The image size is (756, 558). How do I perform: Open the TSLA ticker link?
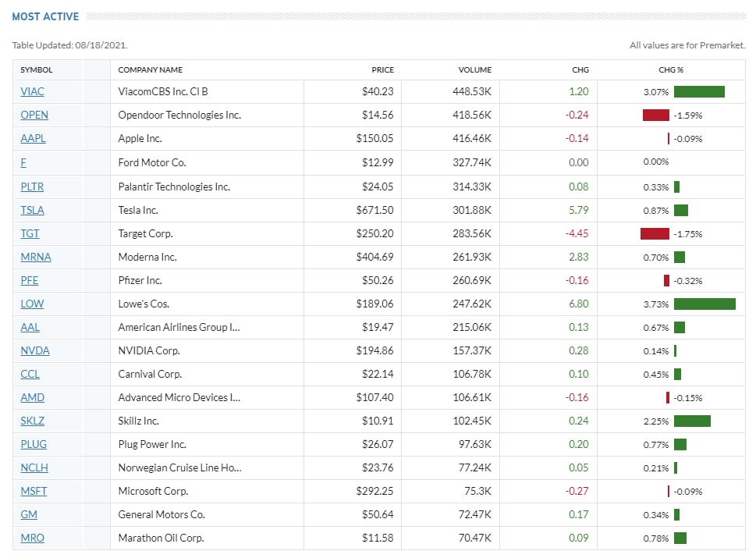[32, 210]
